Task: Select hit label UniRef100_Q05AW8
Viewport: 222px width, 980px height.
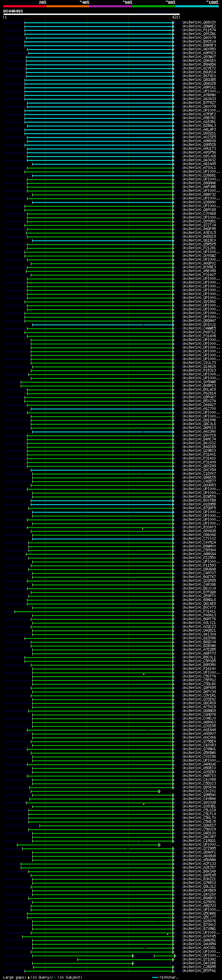Action: (x=199, y=382)
